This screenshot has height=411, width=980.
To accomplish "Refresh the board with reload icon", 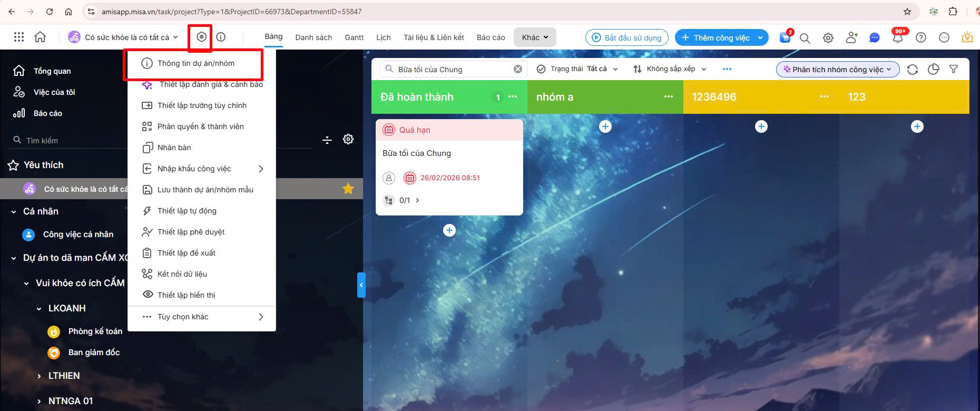I will point(913,70).
